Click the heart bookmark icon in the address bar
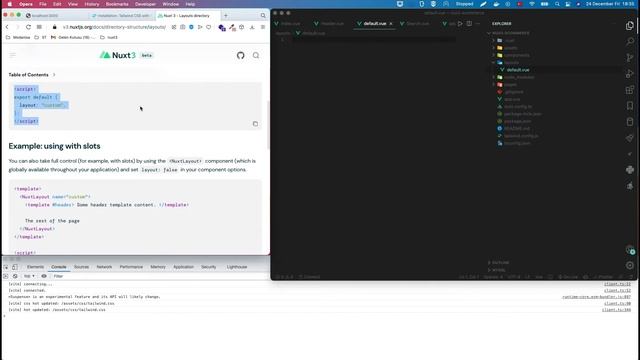This screenshot has width=640, height=360. point(209,27)
